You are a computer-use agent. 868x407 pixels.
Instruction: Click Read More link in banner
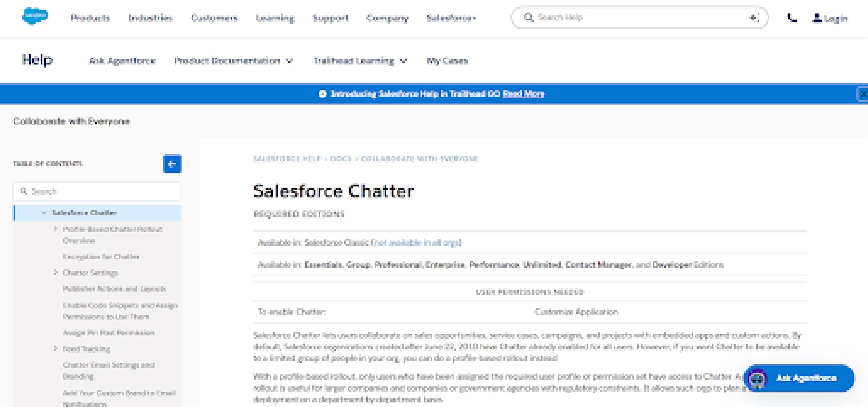tap(523, 94)
